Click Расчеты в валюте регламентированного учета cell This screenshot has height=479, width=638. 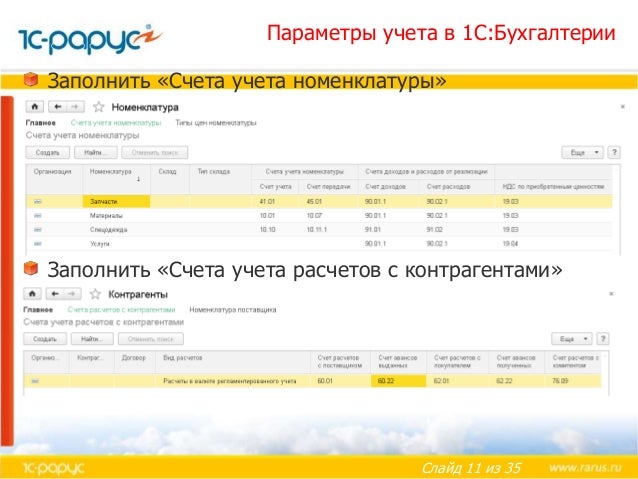tap(229, 381)
